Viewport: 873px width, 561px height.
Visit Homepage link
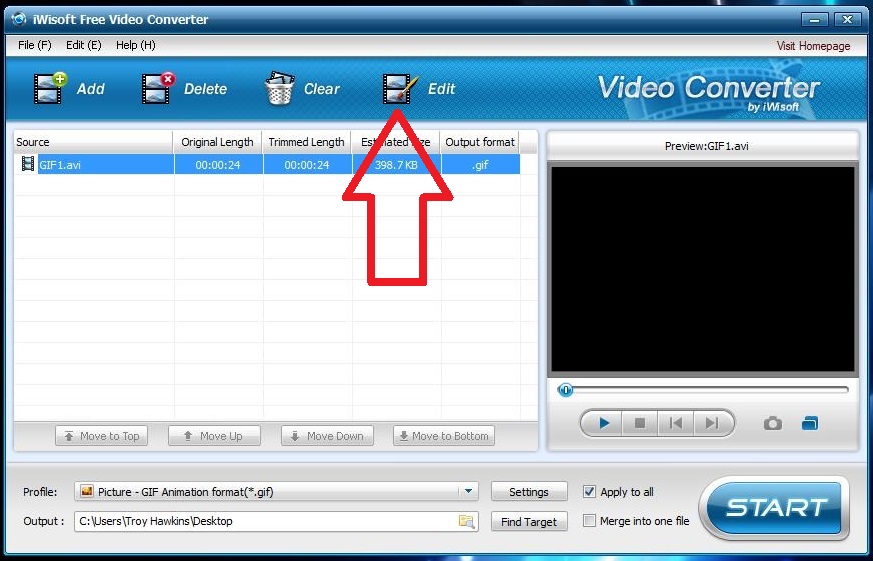pyautogui.click(x=813, y=46)
